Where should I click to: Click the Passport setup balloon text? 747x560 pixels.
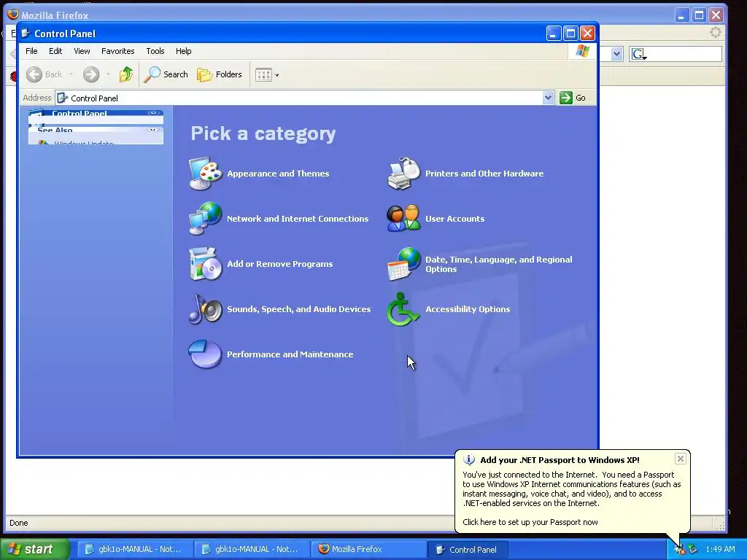coord(530,522)
